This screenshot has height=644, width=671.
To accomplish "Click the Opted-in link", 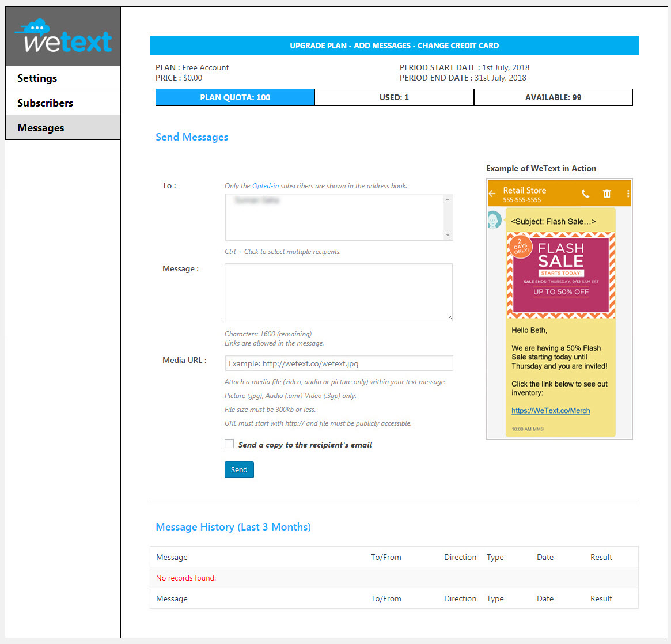I will [x=266, y=185].
